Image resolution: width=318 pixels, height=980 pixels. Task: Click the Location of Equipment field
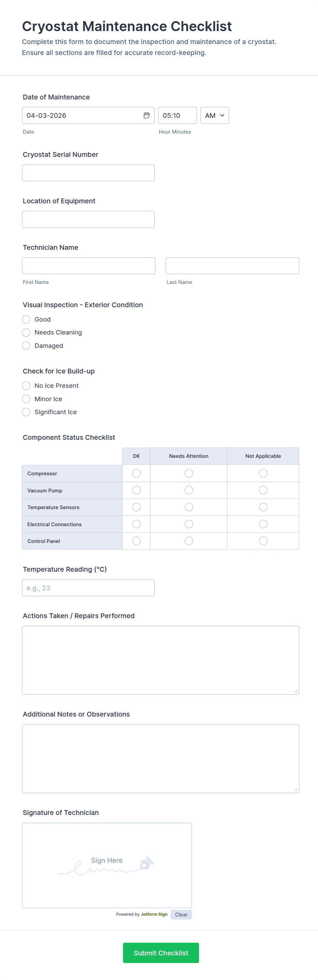pyautogui.click(x=88, y=219)
